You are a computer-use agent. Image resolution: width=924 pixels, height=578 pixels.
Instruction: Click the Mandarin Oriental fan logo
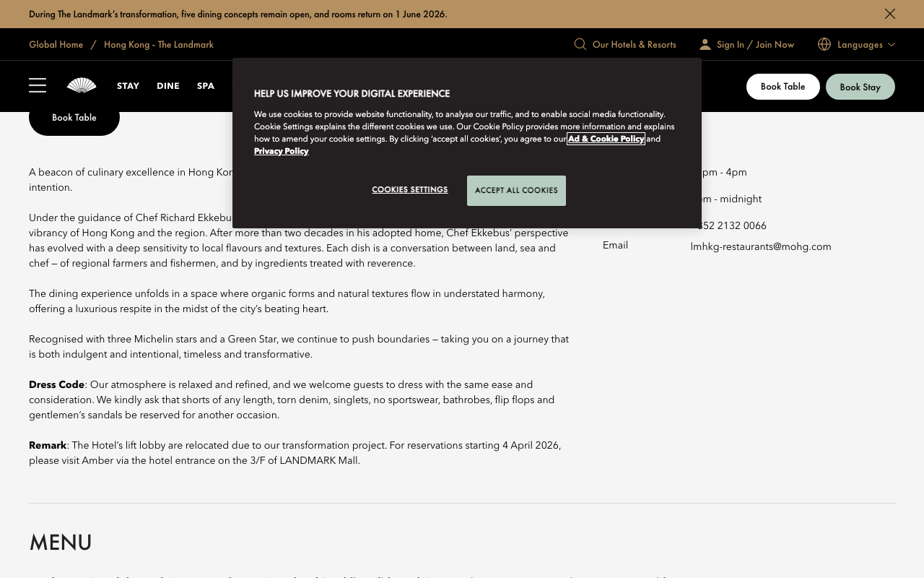click(82, 86)
